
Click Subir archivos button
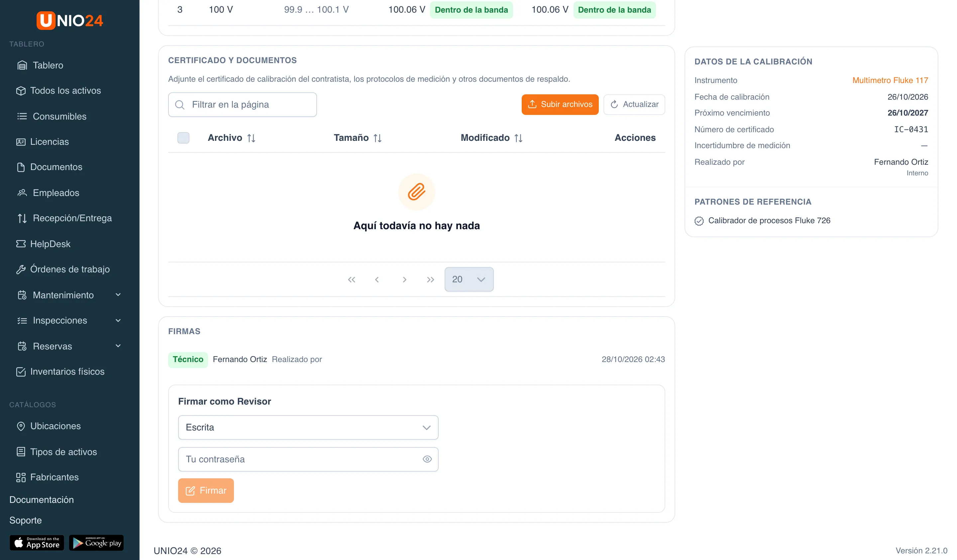click(x=560, y=104)
